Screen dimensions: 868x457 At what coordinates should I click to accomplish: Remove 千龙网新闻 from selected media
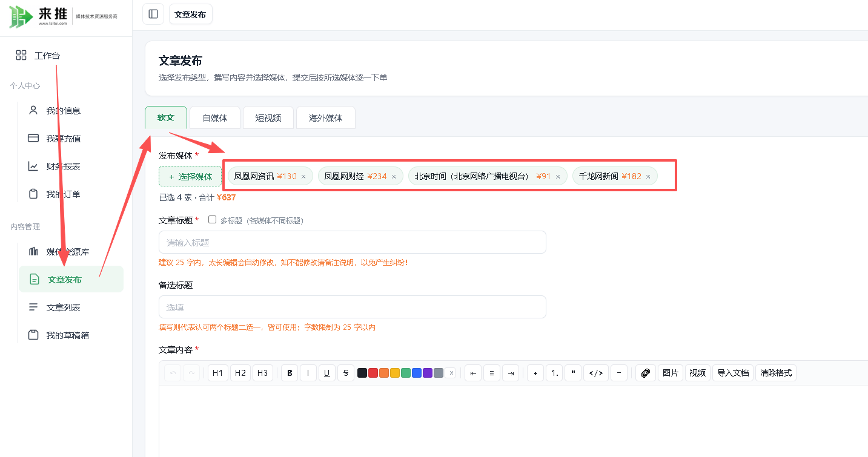click(648, 177)
